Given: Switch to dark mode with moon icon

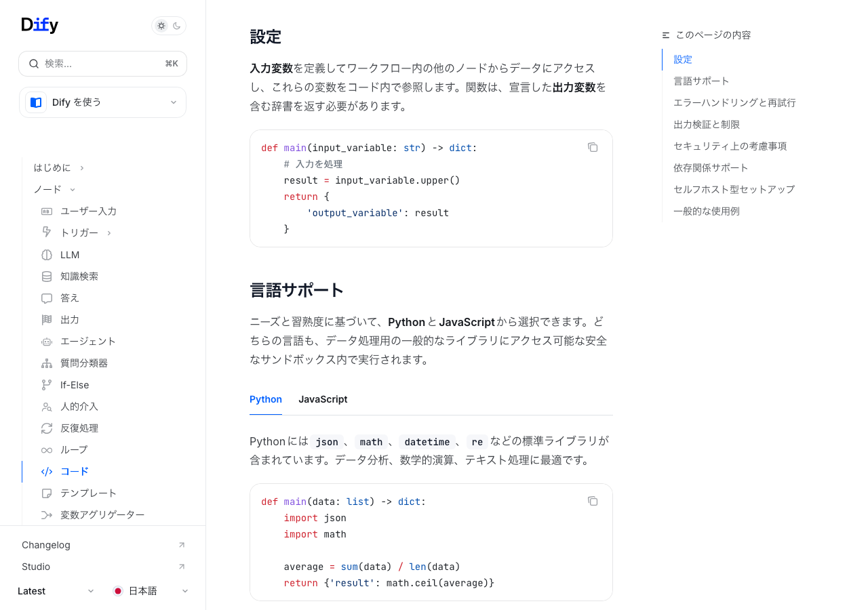Looking at the screenshot, I should (177, 26).
